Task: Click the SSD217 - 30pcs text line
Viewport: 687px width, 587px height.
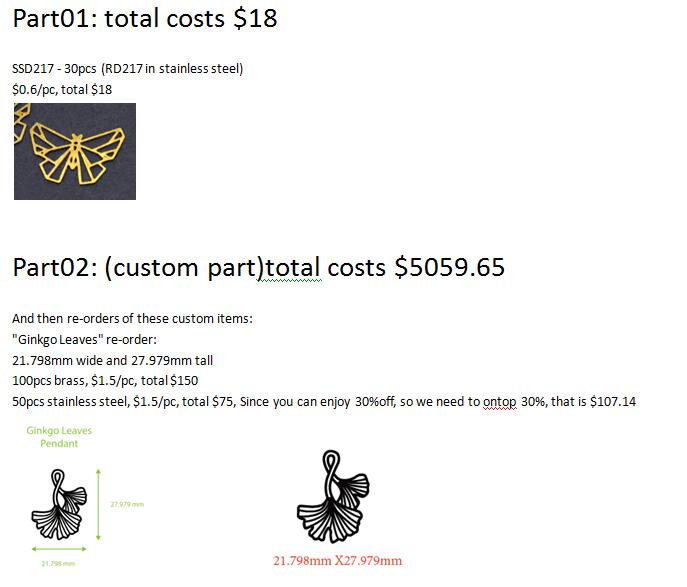Action: (127, 69)
